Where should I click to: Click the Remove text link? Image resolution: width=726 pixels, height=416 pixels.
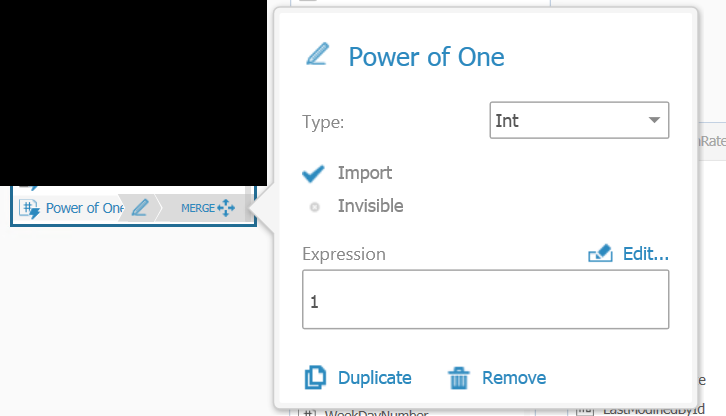(514, 378)
